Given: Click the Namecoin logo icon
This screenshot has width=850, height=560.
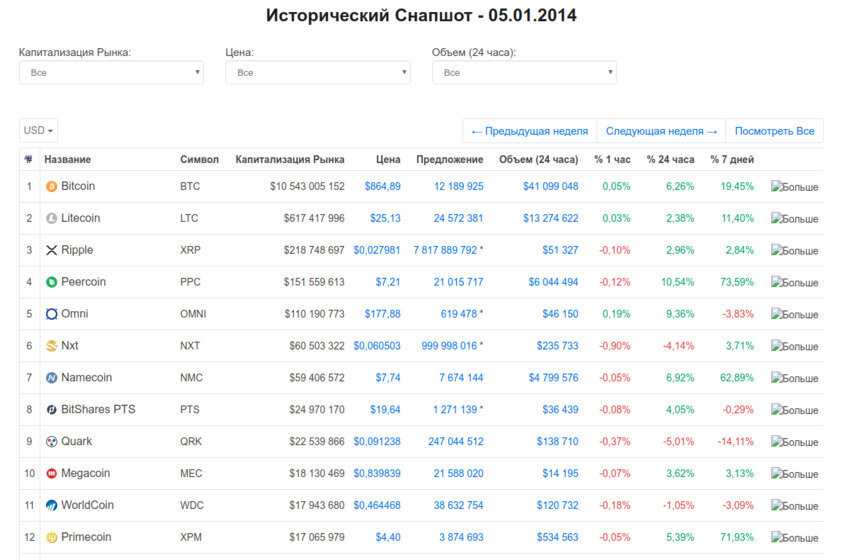Looking at the screenshot, I should tap(51, 378).
